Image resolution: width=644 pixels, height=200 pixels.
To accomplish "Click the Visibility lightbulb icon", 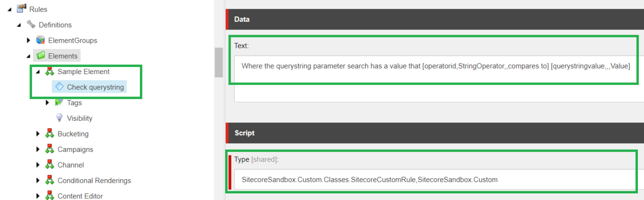I will 59,118.
